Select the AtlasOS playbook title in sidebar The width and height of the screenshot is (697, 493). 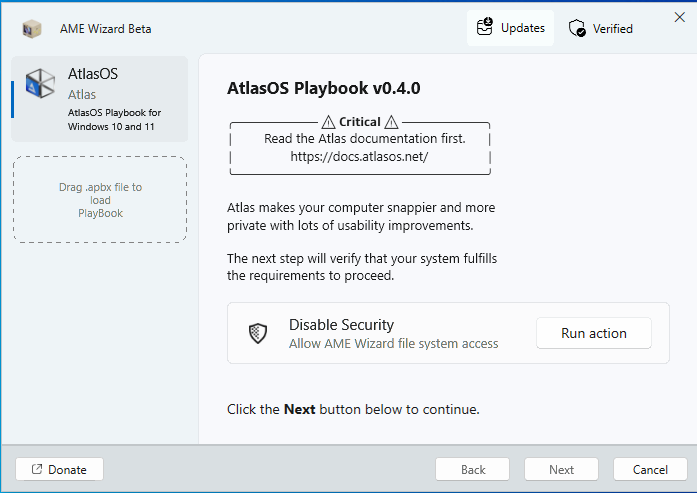point(93,74)
